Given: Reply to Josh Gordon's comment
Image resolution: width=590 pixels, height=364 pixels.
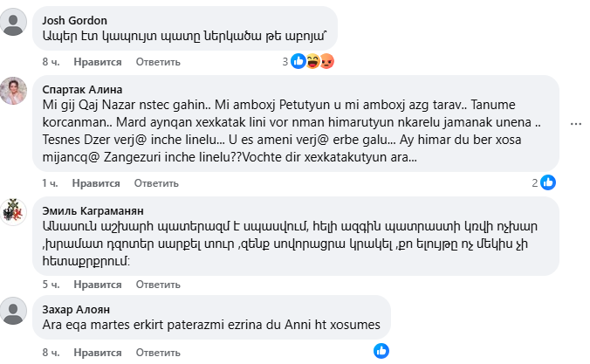Looking at the screenshot, I should click(x=157, y=62).
